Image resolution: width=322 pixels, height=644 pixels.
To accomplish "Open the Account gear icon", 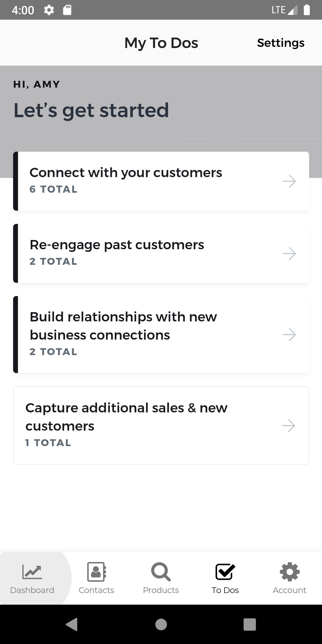I will pos(290,572).
